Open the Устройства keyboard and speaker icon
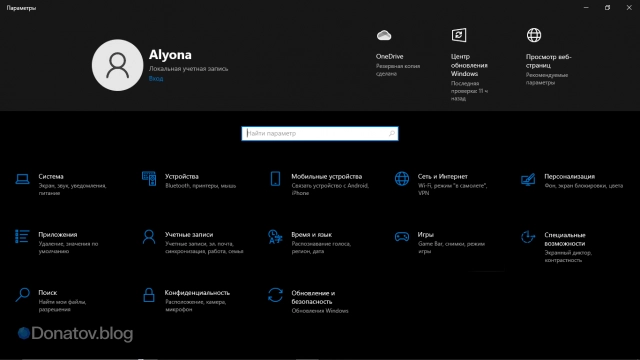 (149, 179)
